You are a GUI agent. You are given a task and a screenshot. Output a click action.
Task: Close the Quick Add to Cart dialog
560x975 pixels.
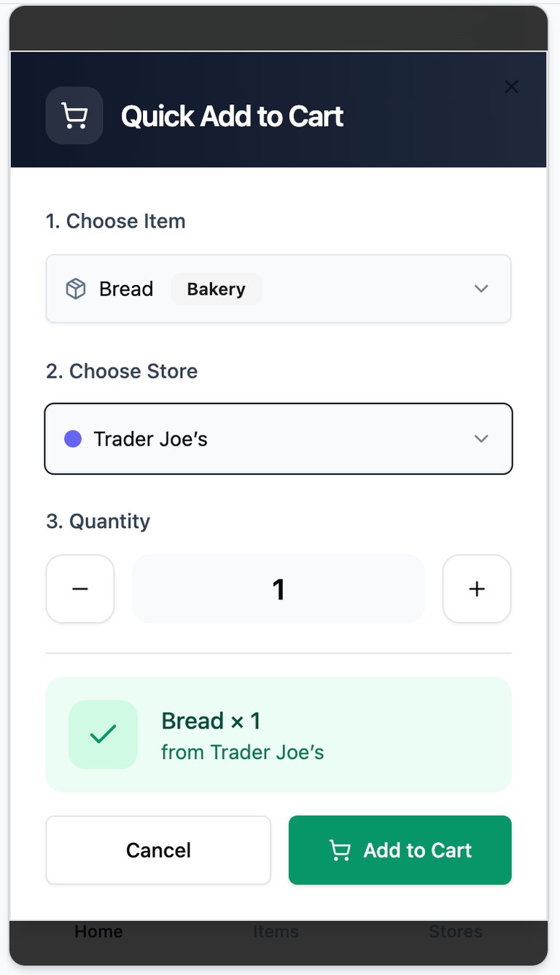511,88
